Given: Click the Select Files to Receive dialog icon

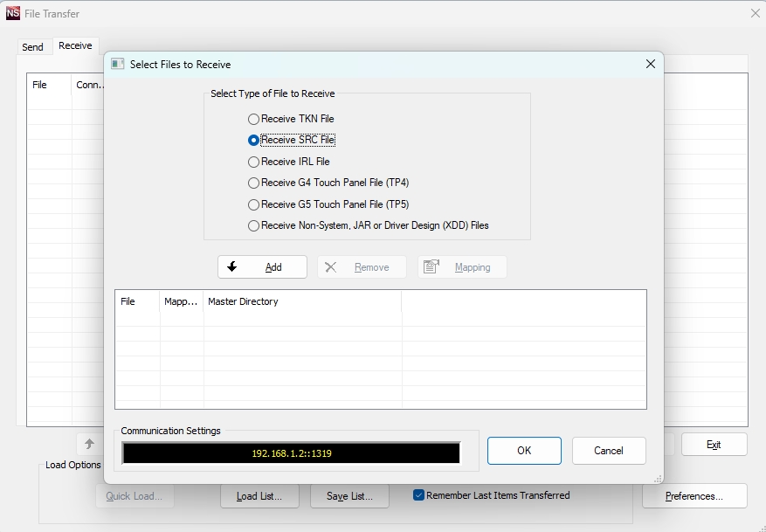Looking at the screenshot, I should pyautogui.click(x=118, y=64).
